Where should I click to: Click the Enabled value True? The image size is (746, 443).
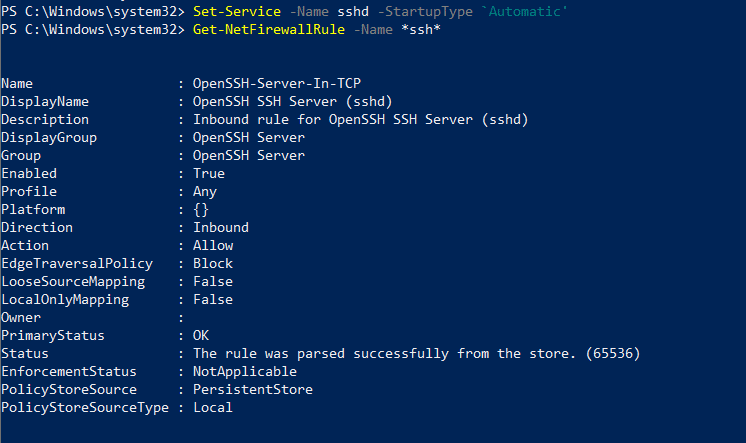[x=209, y=174]
